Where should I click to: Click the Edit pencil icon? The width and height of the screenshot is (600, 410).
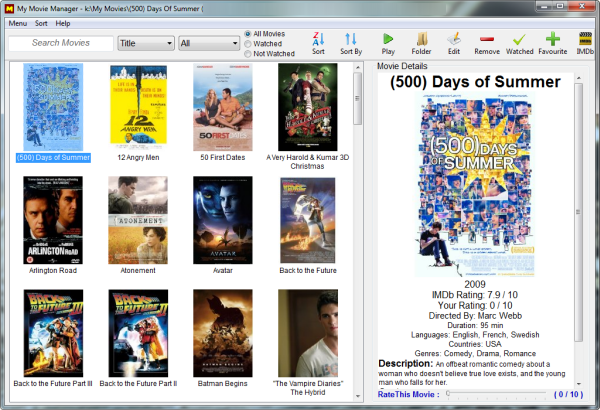454,39
